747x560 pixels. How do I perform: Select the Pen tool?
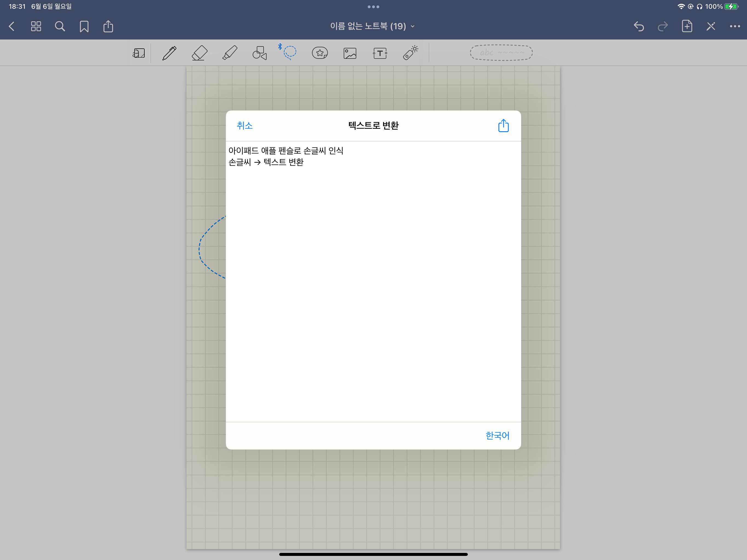169,53
